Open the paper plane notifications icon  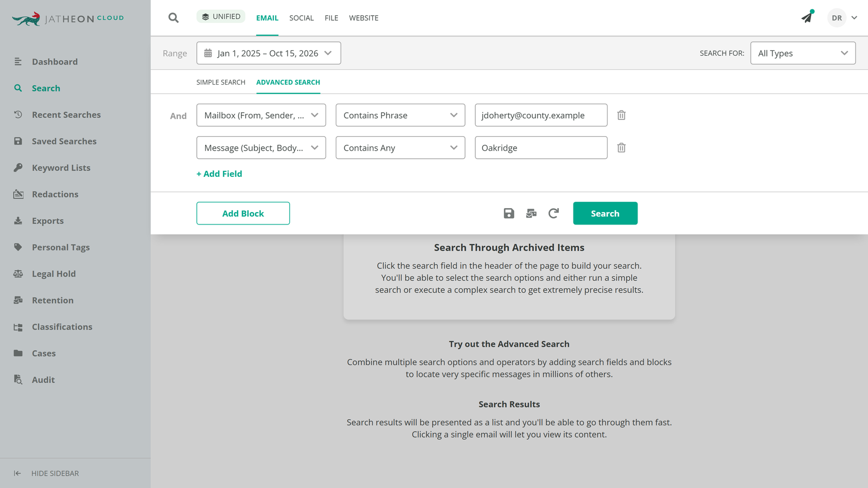tap(807, 17)
